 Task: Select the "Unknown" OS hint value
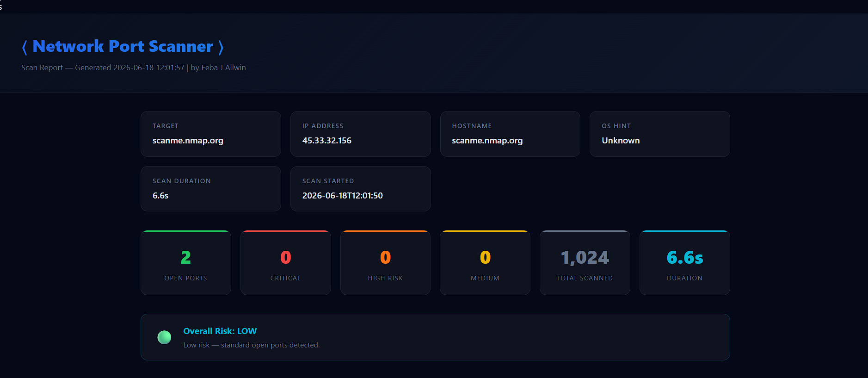point(621,141)
